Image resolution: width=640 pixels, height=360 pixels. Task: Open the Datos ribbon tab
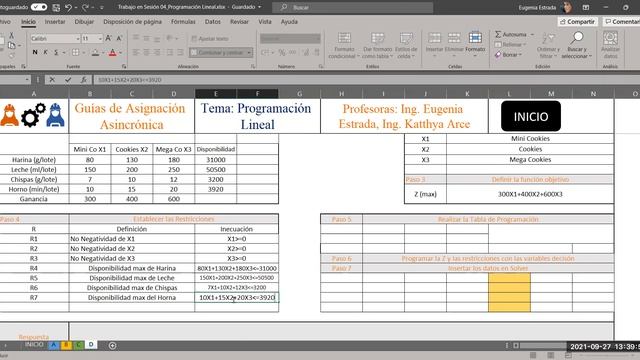212,22
